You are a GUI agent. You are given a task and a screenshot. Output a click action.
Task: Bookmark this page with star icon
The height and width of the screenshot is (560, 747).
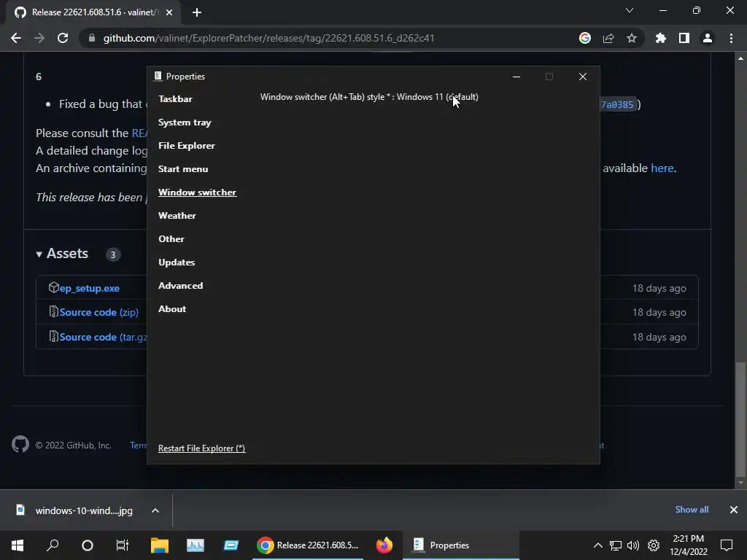tap(632, 38)
